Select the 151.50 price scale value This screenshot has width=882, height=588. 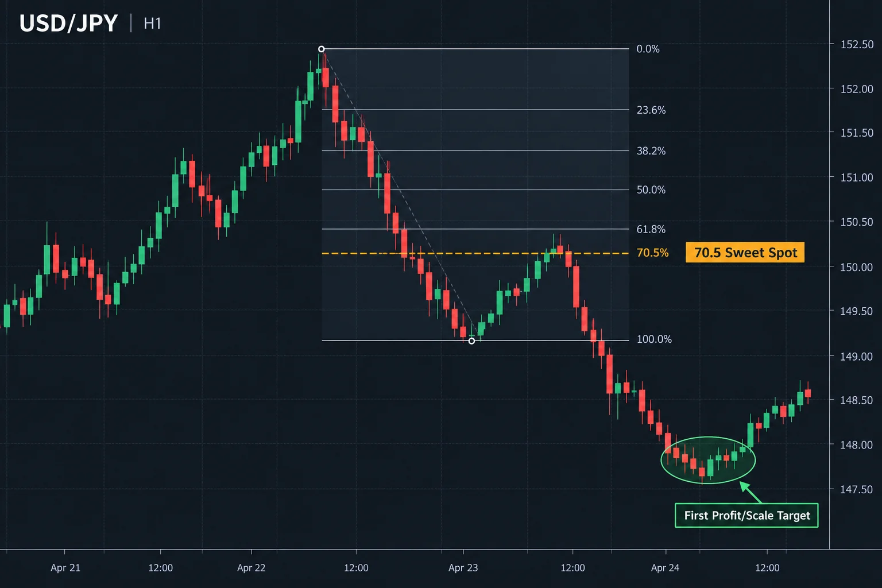click(x=857, y=133)
